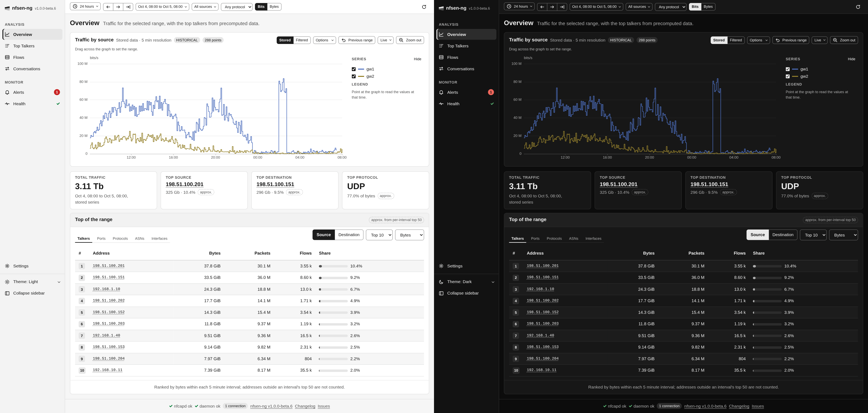Open Settings gear in the light sidebar
This screenshot has height=413, width=868.
(x=7, y=266)
